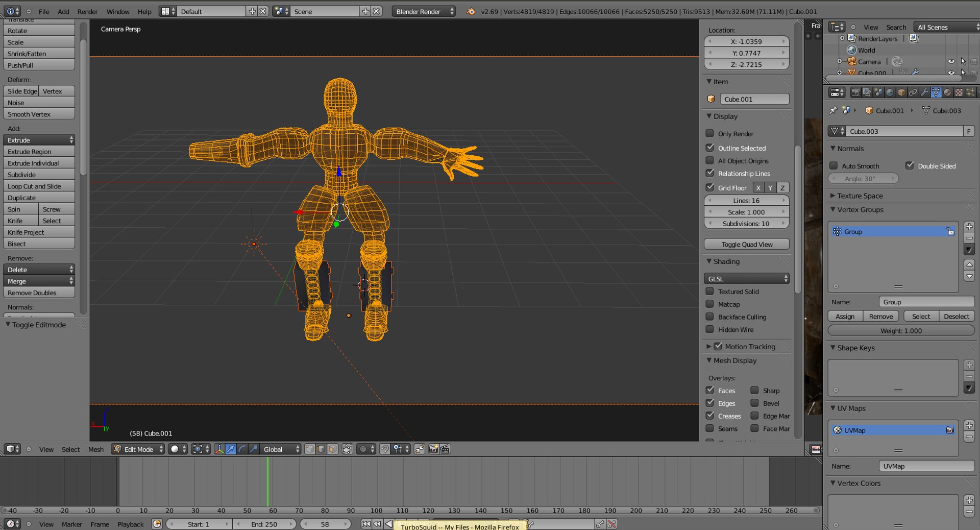
Task: Jump to timeline start frame button
Action: point(366,524)
